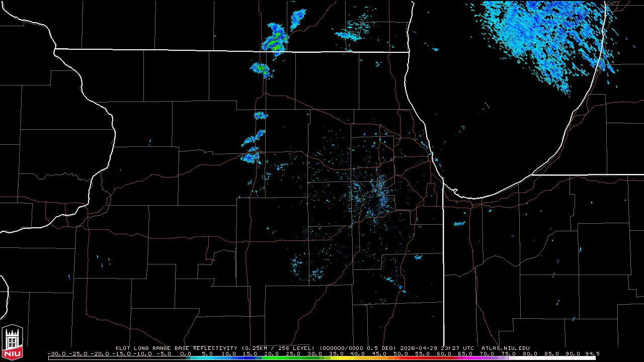
Task: Open the ATLAS.NIU.EDU link text
Action: [505, 348]
